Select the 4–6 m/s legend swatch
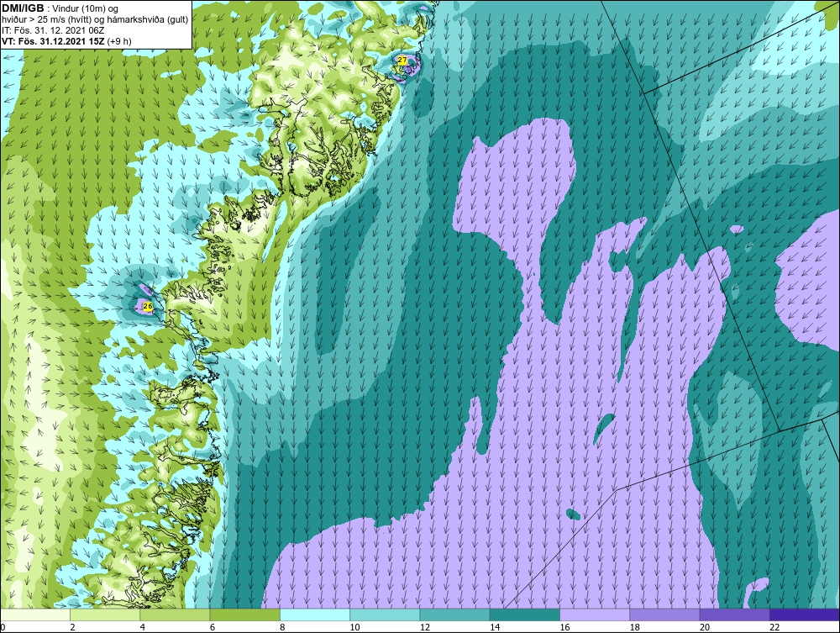 click(x=176, y=615)
